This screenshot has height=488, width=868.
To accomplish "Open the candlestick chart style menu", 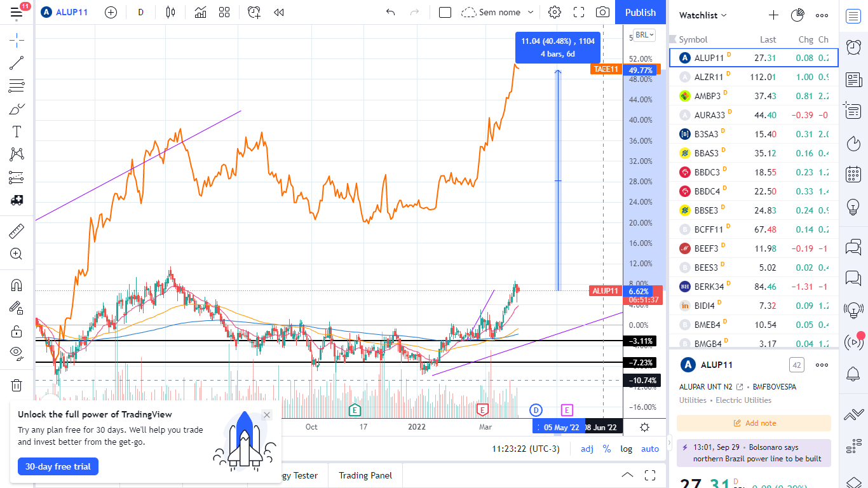I will (170, 12).
